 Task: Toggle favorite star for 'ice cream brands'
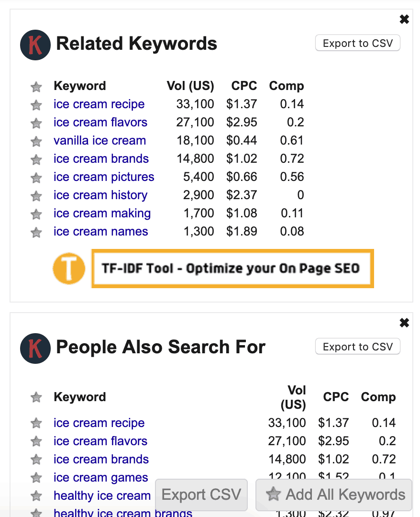[36, 159]
